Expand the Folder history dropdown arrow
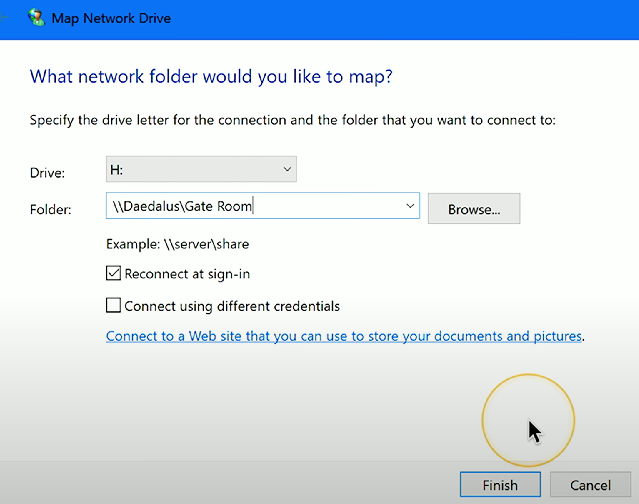 (x=409, y=206)
